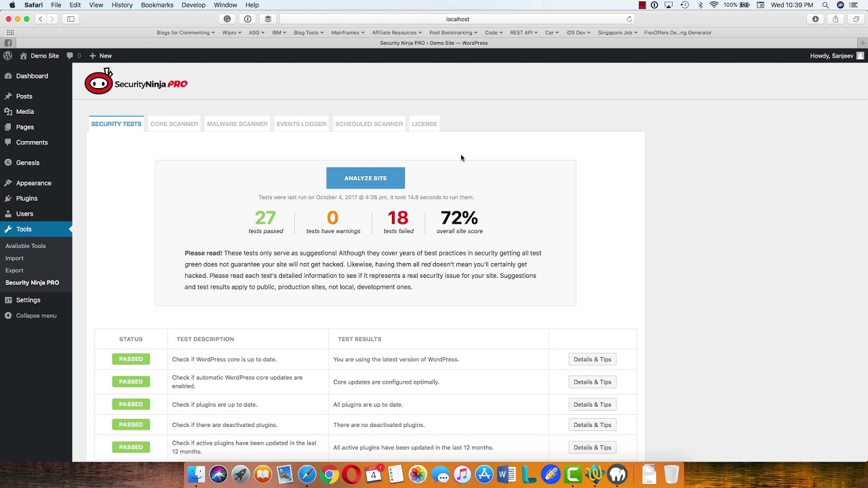The width and height of the screenshot is (868, 488).
Task: Open the iOS Dev bookmarks dropdown
Action: click(578, 32)
